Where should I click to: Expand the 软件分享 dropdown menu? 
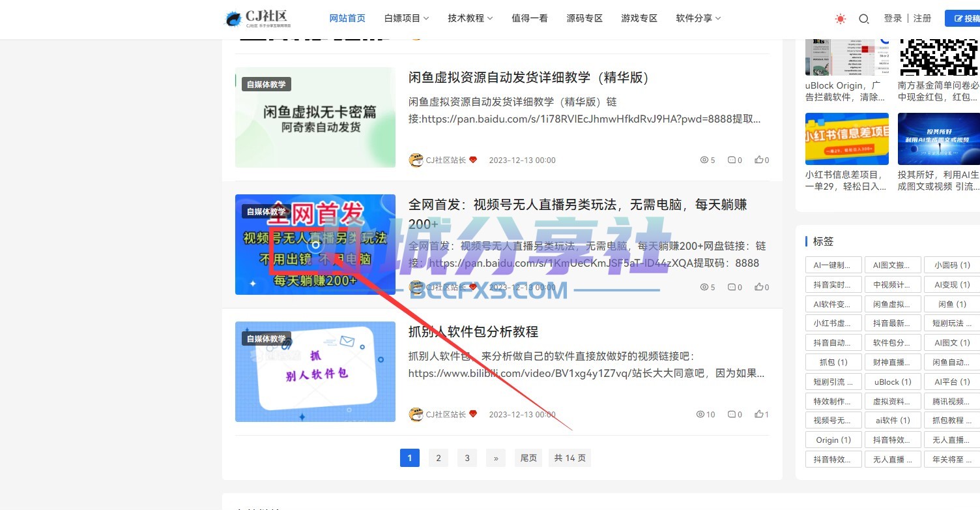(699, 18)
